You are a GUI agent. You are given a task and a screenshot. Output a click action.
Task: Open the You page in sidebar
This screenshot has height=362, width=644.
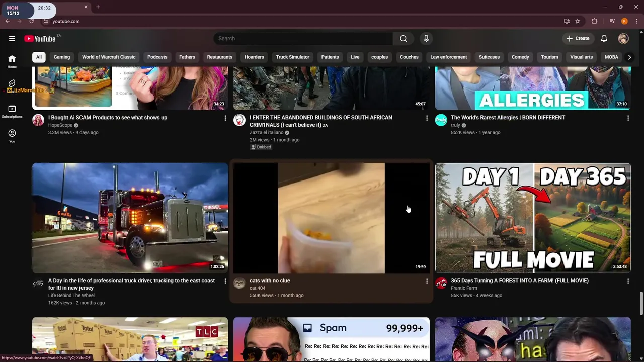coord(12,136)
